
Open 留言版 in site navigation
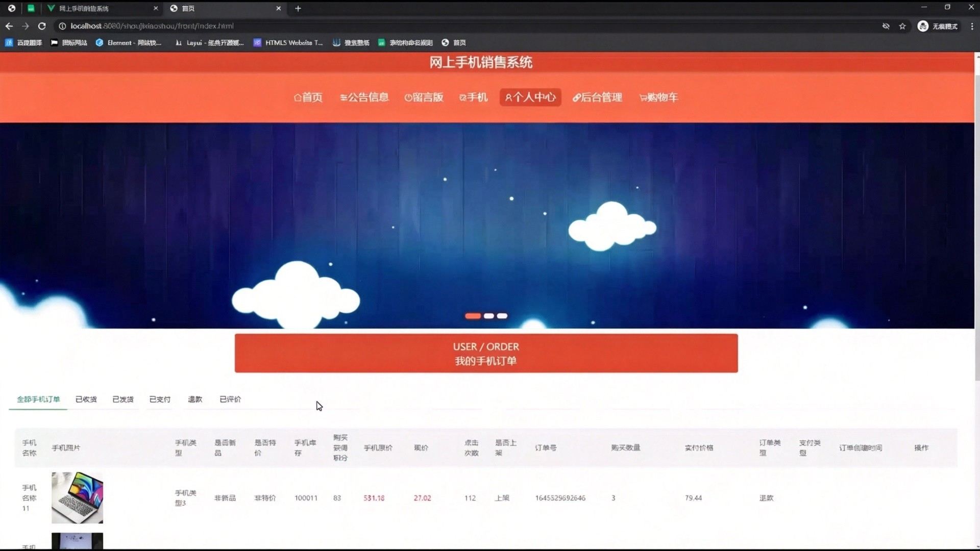click(424, 97)
